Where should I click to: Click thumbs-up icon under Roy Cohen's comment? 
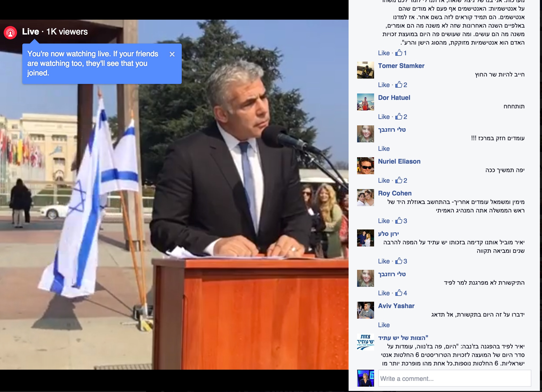click(399, 221)
